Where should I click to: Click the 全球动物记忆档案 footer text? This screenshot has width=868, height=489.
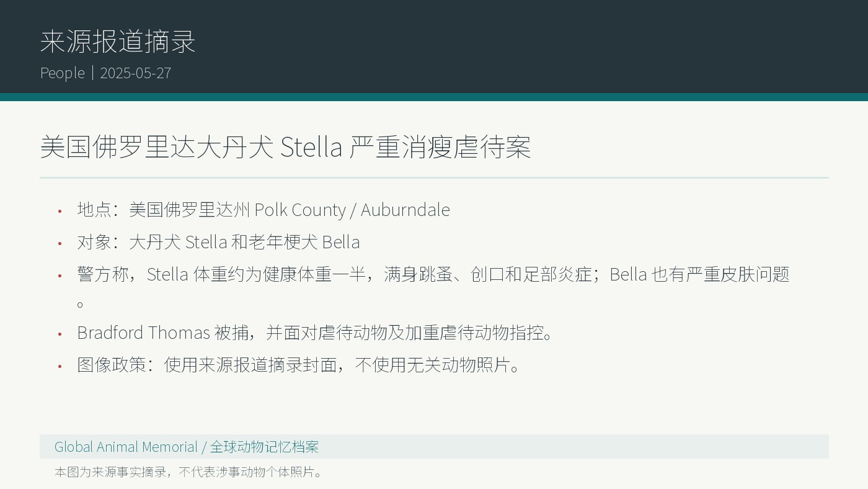[264, 447]
